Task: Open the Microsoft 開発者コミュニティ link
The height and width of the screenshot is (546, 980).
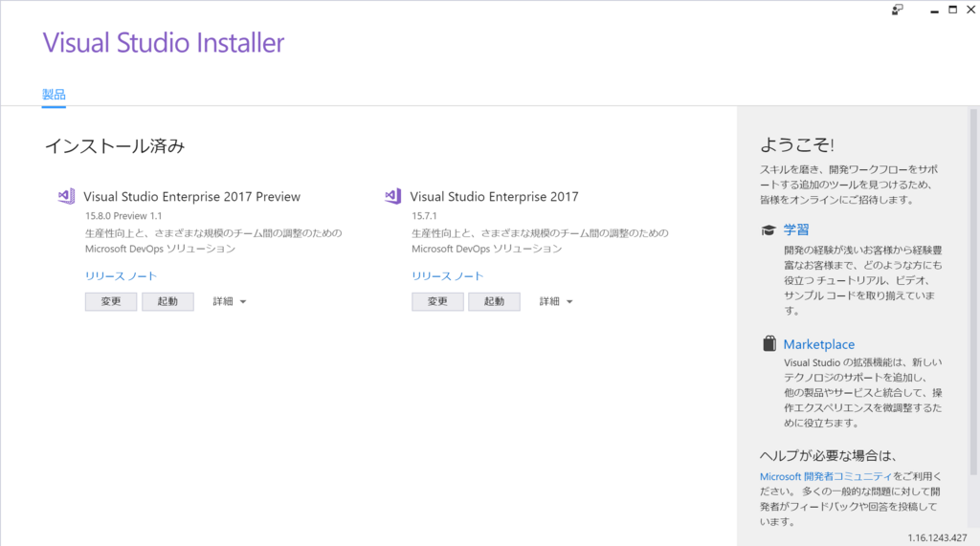Action: click(x=826, y=476)
